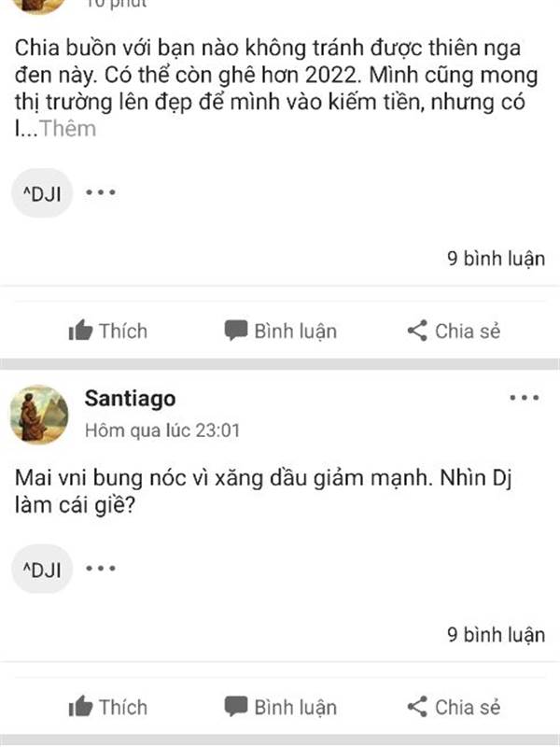Like Santiago's post about vni
This screenshot has height=747, width=560.
click(108, 707)
